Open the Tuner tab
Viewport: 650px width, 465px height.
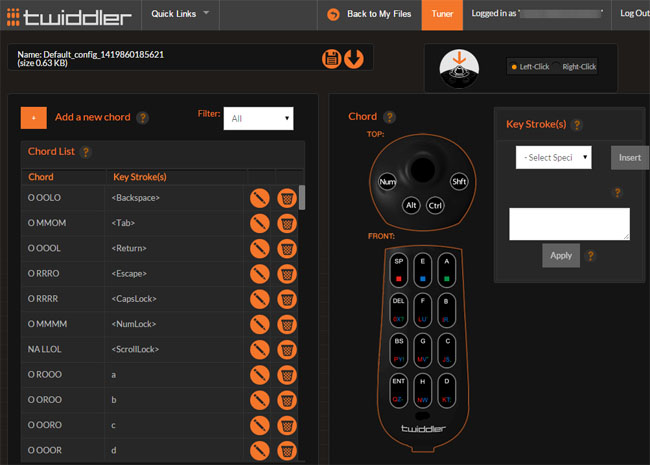point(442,15)
